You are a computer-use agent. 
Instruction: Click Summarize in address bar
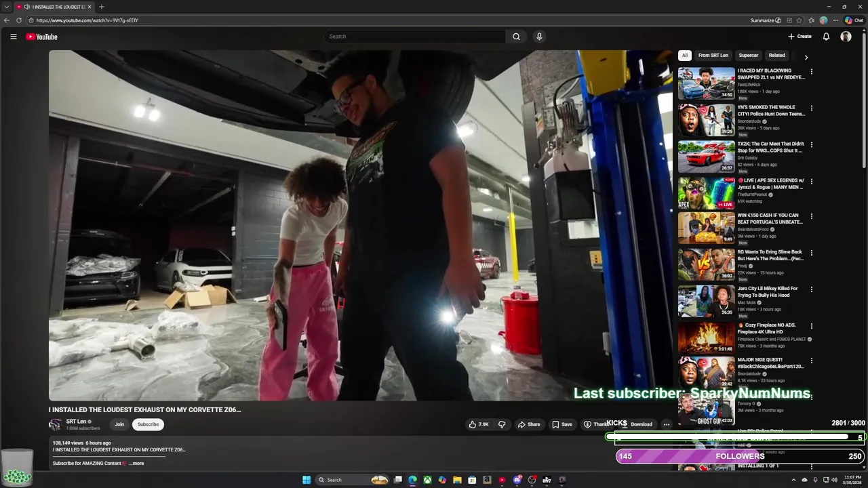click(x=766, y=20)
